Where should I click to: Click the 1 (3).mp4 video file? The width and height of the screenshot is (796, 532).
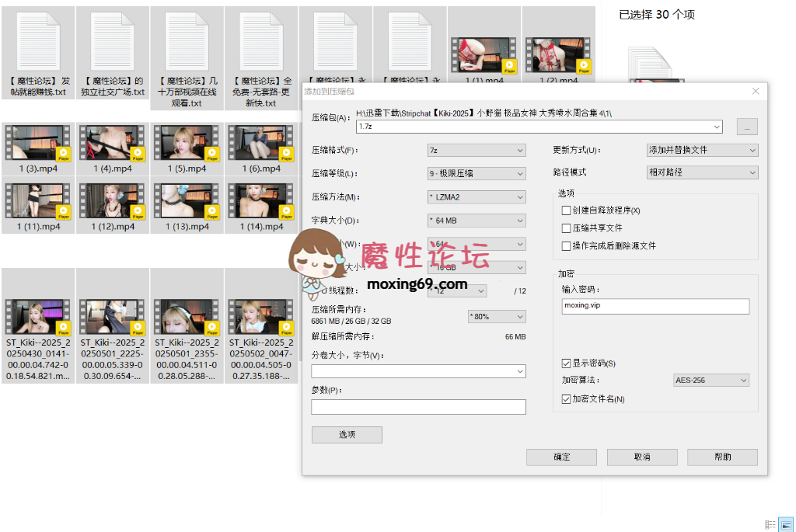point(39,143)
